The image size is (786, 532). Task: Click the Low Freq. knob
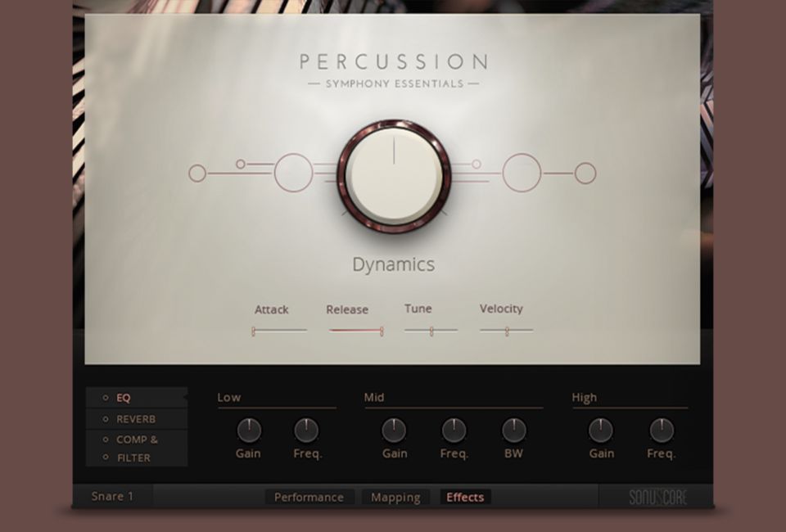pyautogui.click(x=306, y=430)
